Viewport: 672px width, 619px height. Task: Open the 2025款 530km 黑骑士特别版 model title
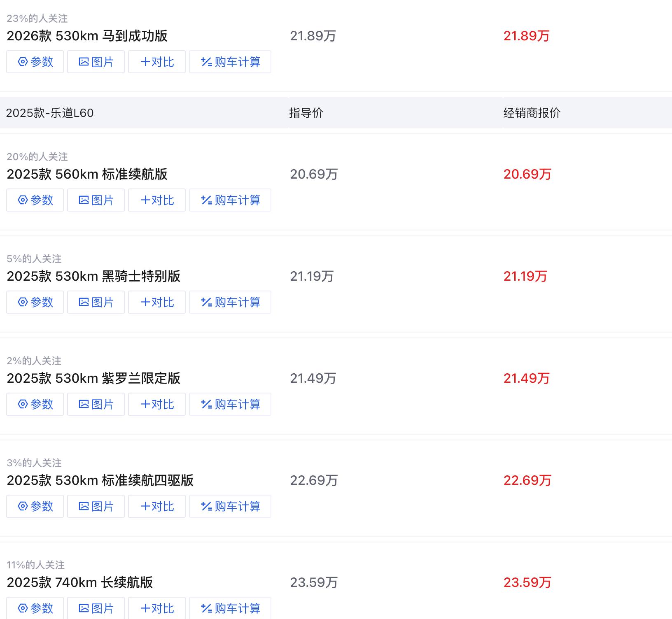pos(93,276)
